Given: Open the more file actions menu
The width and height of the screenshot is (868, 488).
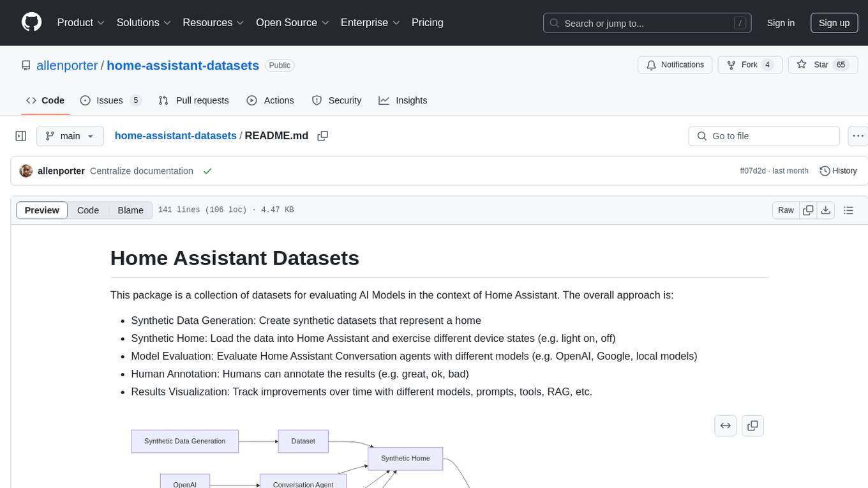Looking at the screenshot, I should click(x=858, y=136).
